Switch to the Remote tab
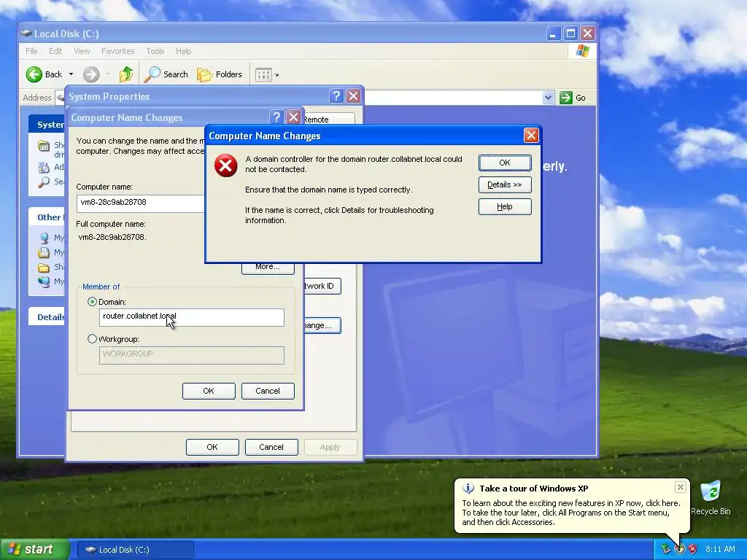This screenshot has width=747, height=560. 329,119
